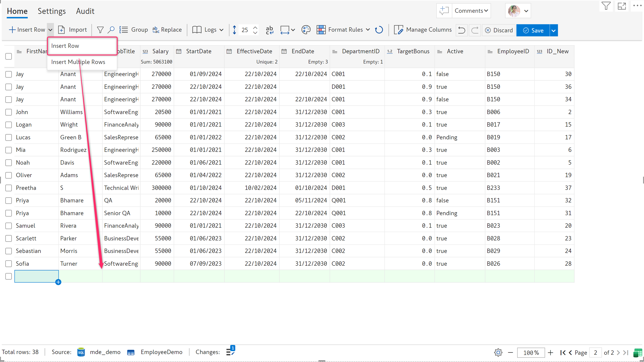Open the search magnifier tool
644x362 pixels.
[111, 30]
